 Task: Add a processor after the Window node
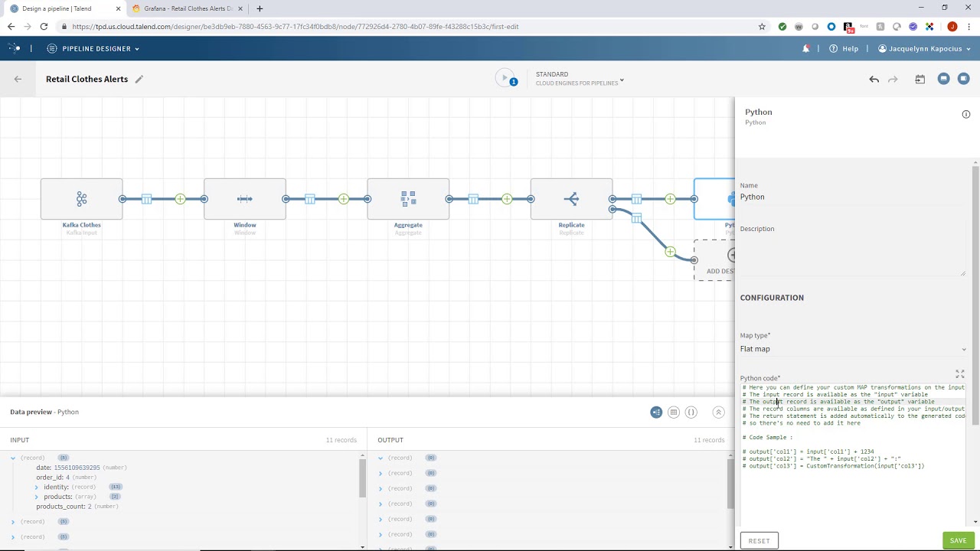343,199
